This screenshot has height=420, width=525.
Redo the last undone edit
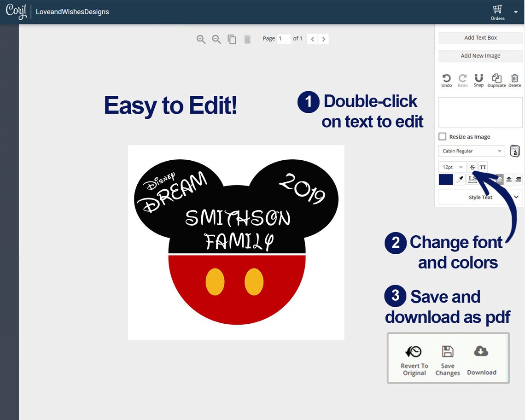coord(463,81)
